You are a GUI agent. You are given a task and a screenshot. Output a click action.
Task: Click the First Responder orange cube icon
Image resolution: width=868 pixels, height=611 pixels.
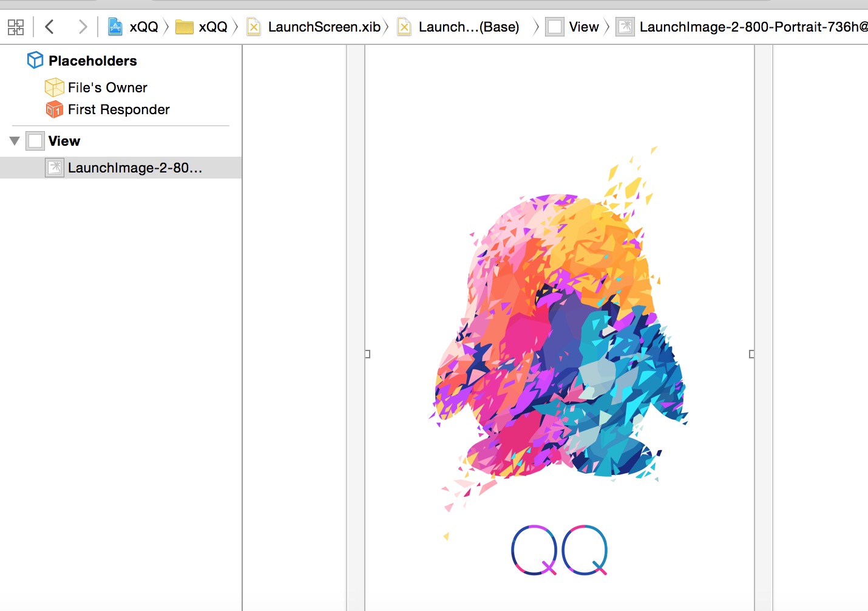pos(55,109)
